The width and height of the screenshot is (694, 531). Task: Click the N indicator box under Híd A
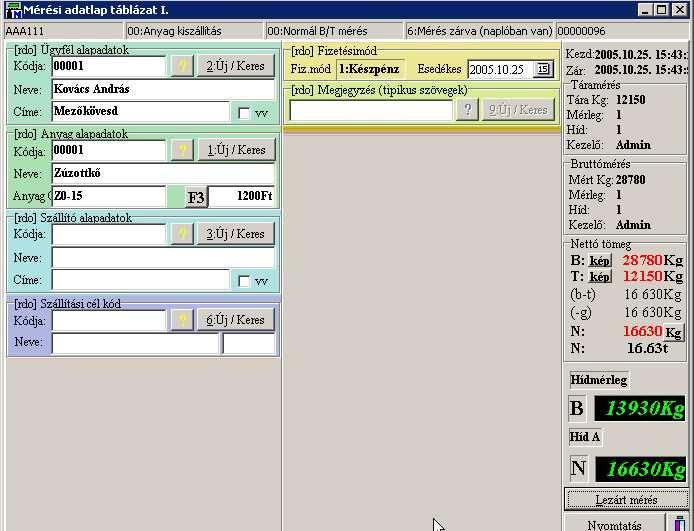(578, 468)
